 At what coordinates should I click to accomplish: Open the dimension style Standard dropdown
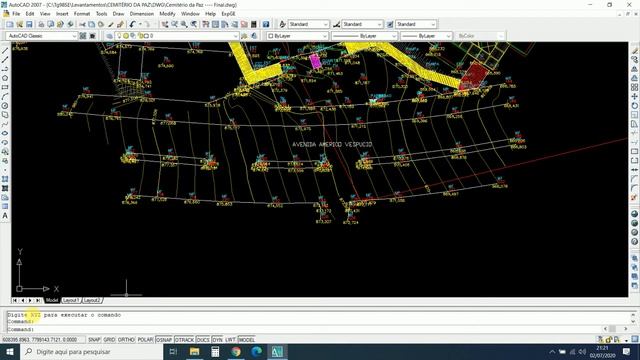[x=362, y=24]
